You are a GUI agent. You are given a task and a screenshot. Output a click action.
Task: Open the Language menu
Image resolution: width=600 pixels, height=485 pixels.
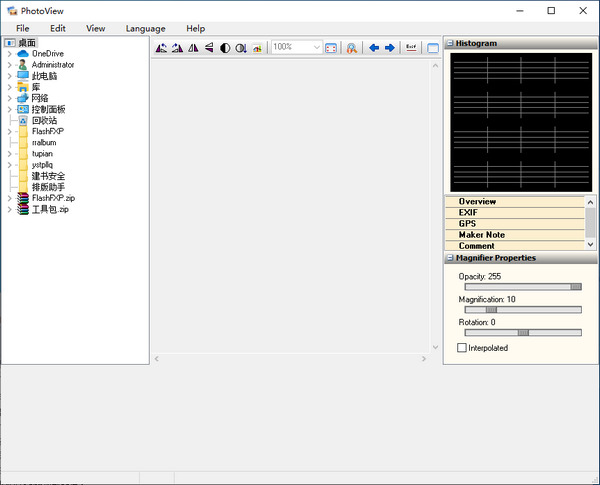click(x=146, y=29)
